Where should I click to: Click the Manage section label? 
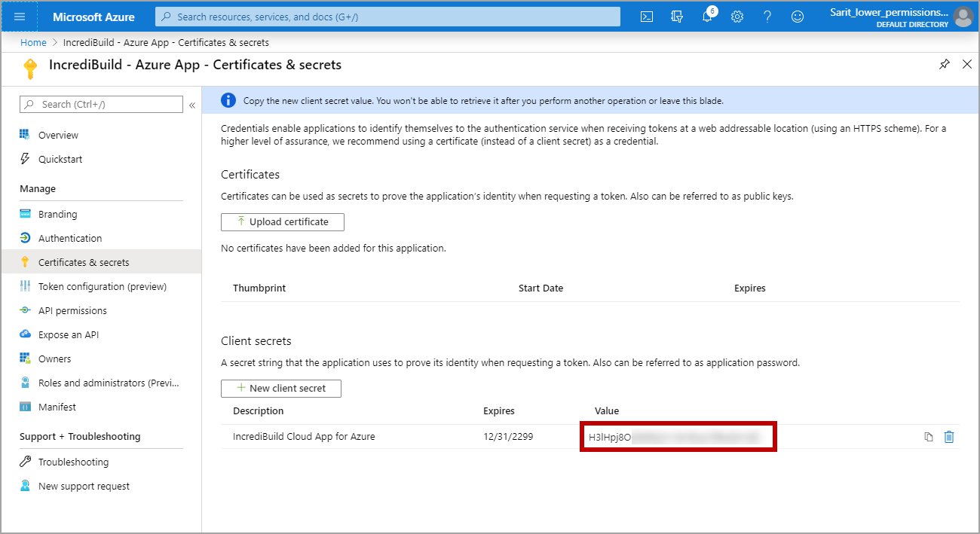click(x=38, y=188)
